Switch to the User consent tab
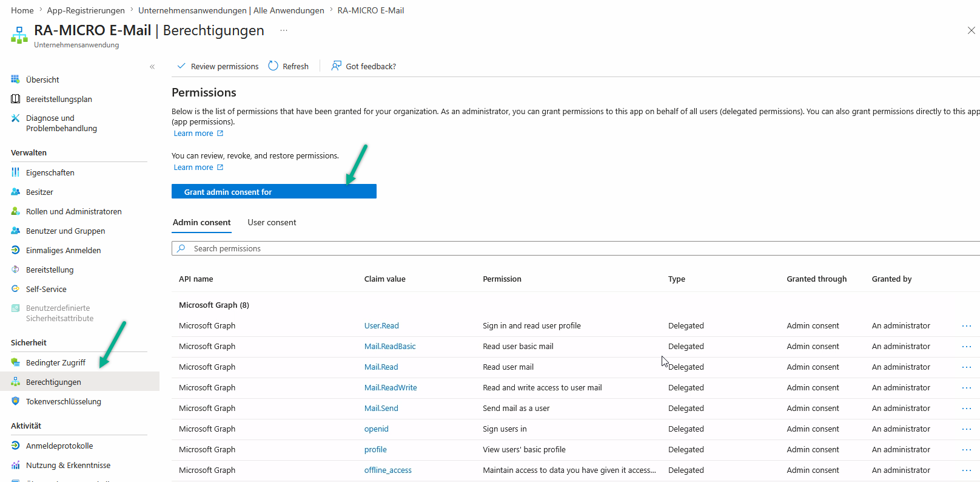This screenshot has height=482, width=980. 272,223
